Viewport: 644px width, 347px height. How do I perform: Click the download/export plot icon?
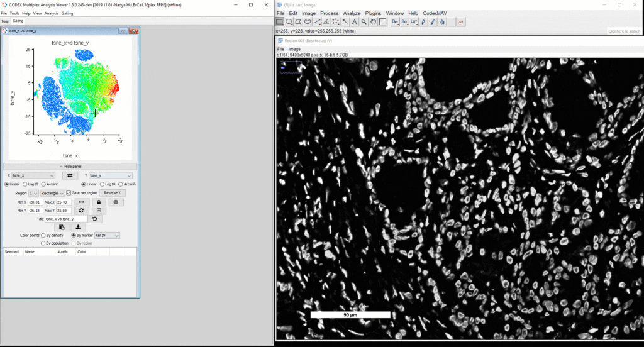(x=78, y=227)
